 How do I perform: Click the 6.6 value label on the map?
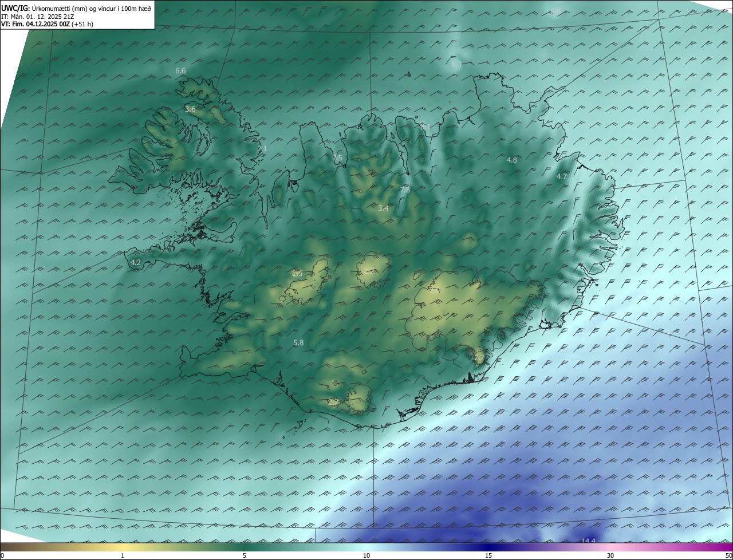(x=180, y=70)
